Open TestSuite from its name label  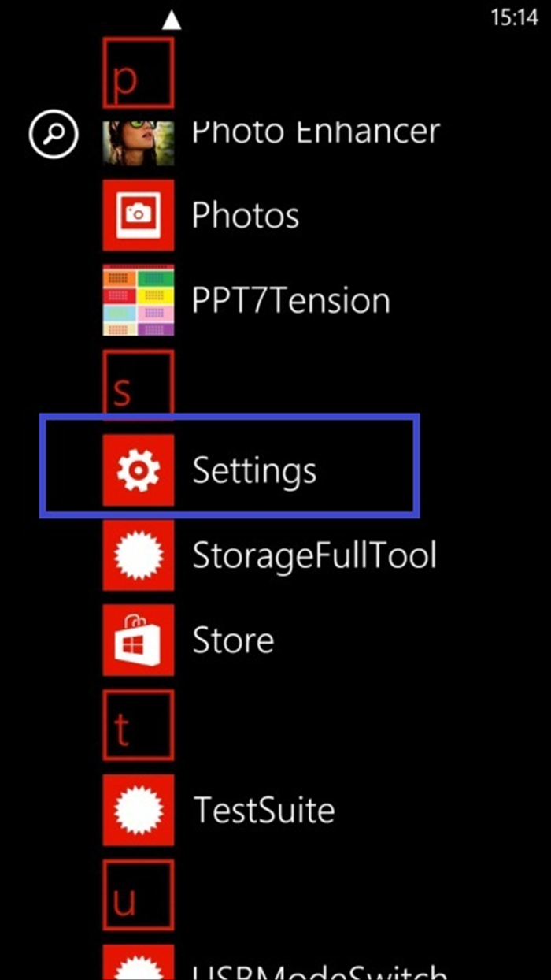pyautogui.click(x=264, y=810)
